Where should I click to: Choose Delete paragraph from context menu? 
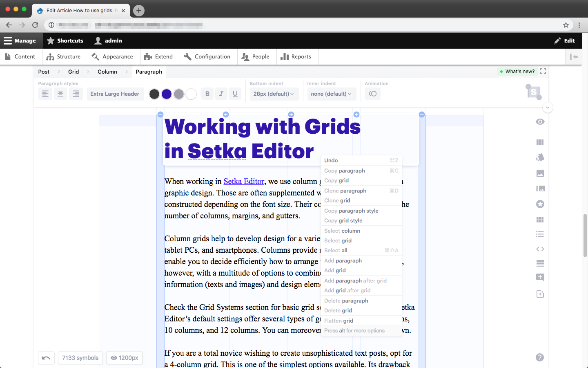(361, 301)
